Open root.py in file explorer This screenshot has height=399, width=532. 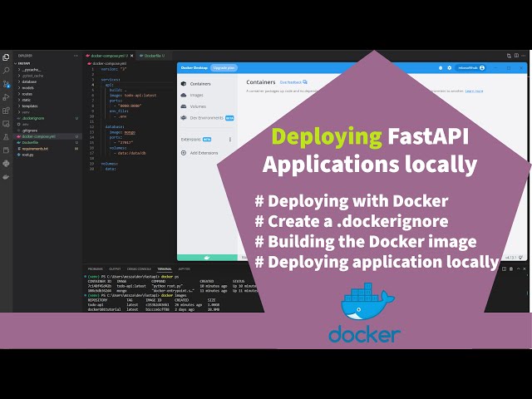pos(27,155)
